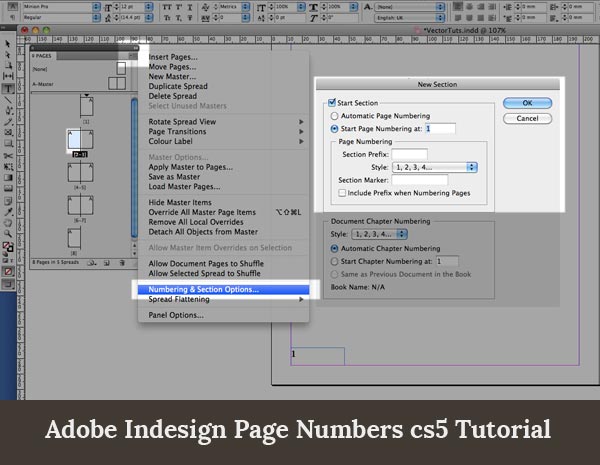Screen dimensions: 600x465
Task: Select the Eyedropper tool
Action: click(x=8, y=212)
